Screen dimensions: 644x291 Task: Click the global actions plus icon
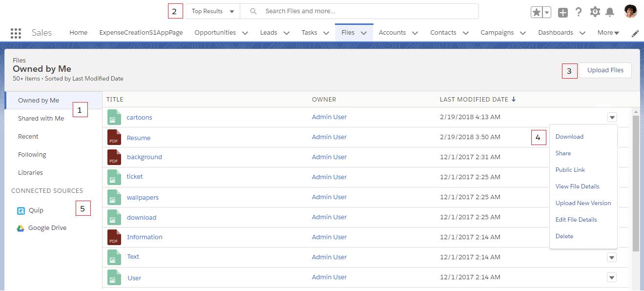pyautogui.click(x=563, y=13)
